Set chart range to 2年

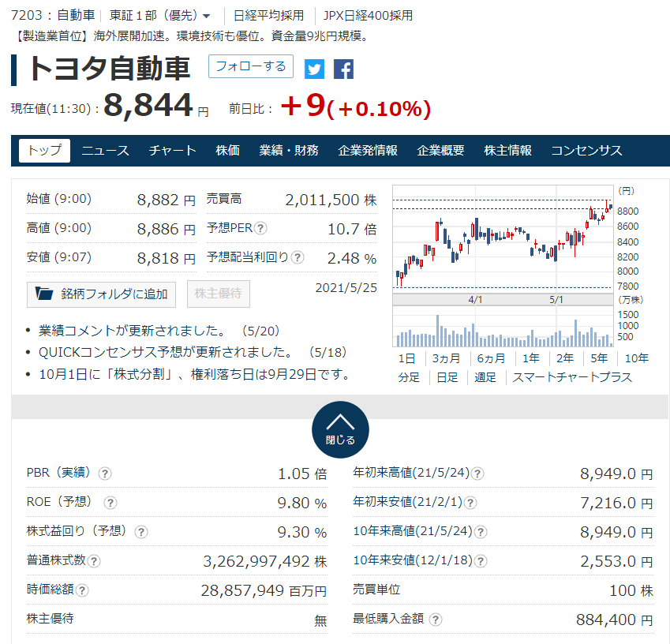(x=564, y=358)
